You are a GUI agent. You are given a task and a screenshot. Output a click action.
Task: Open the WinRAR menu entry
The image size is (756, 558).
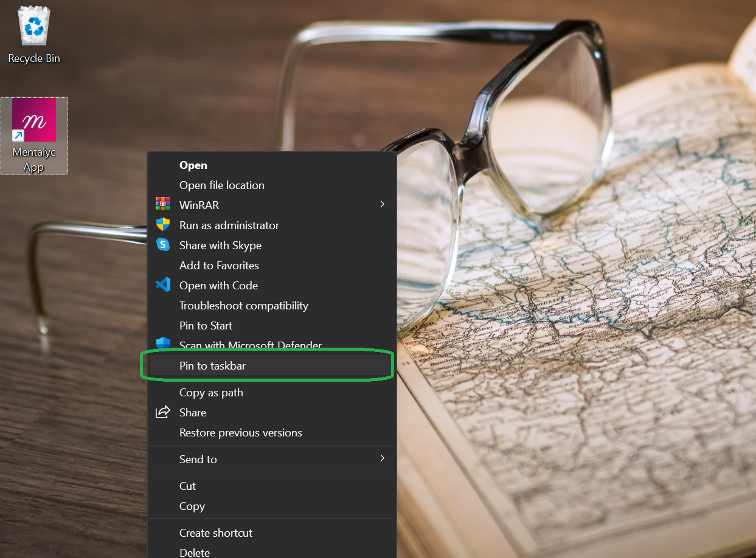coord(272,205)
